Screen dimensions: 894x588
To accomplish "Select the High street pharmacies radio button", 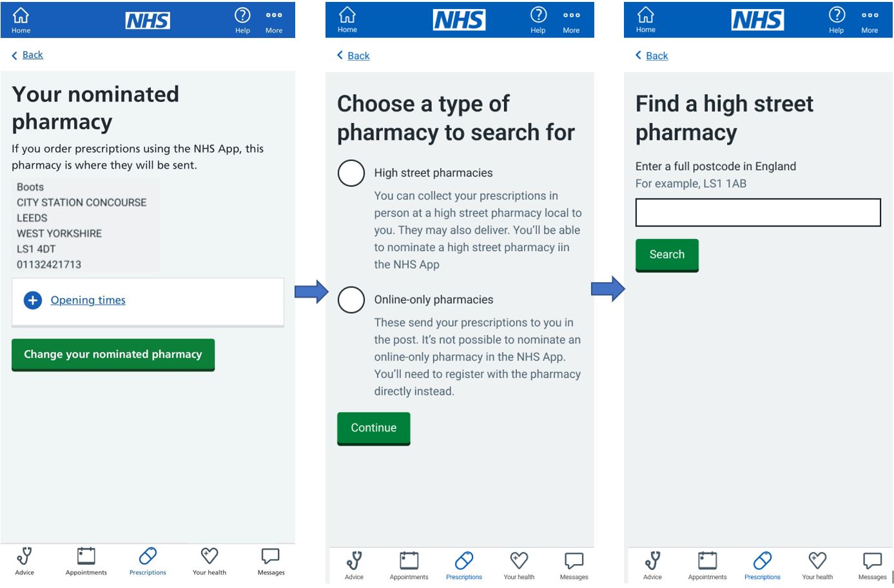I will [x=351, y=173].
